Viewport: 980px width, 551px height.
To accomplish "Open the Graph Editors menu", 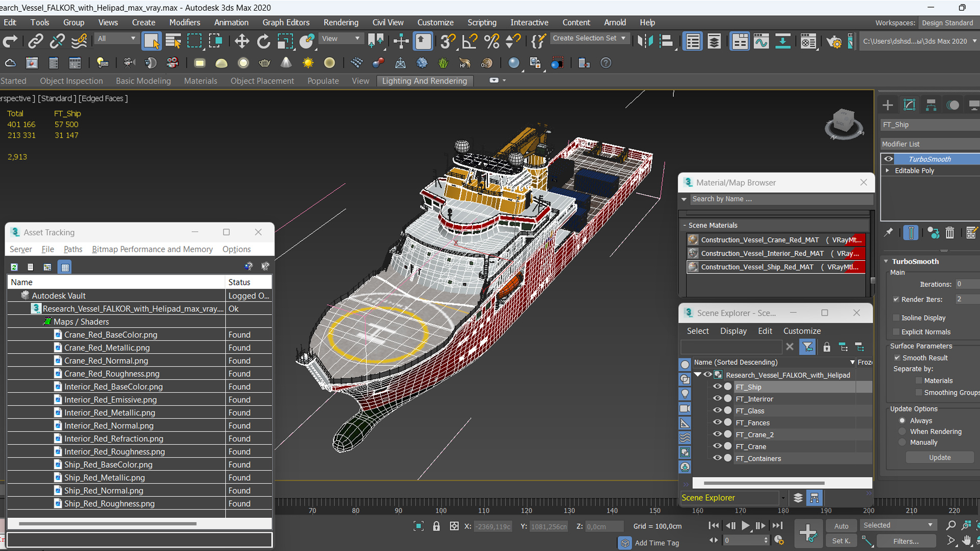I will (x=286, y=22).
